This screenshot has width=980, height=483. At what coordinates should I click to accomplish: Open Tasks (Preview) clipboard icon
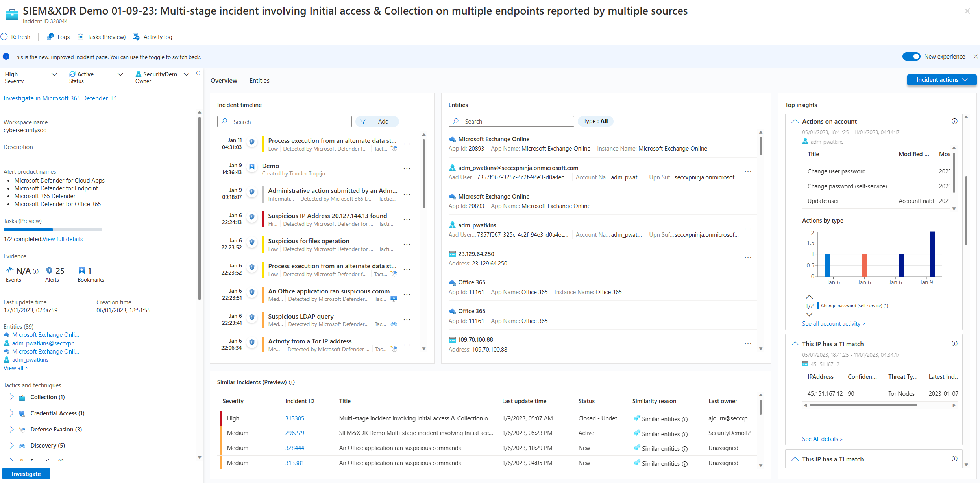point(80,37)
